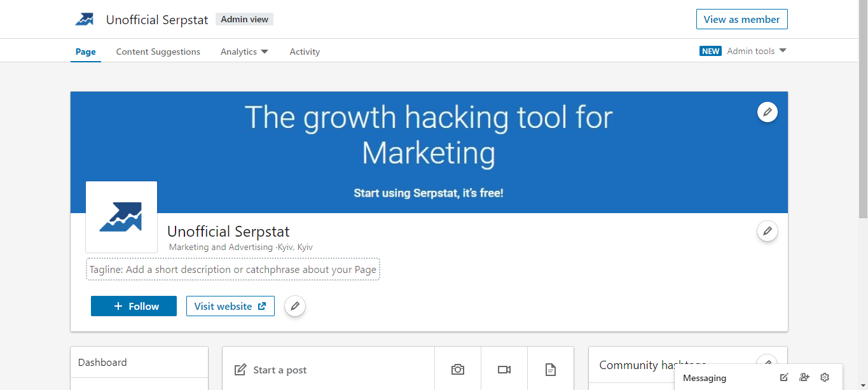
Task: Click the page scrollbar thumb
Action: [863, 109]
